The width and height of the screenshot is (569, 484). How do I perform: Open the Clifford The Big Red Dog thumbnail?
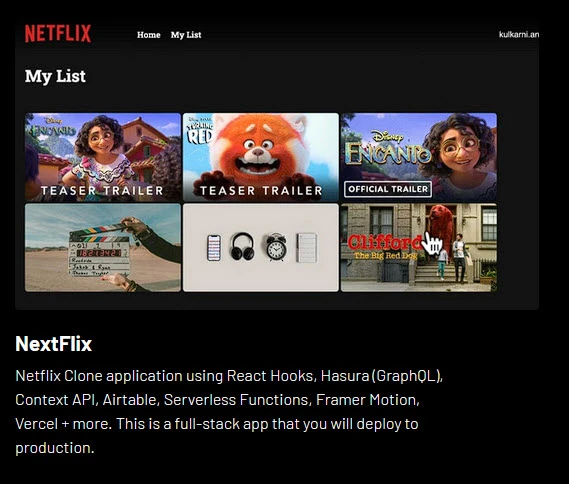pos(419,247)
